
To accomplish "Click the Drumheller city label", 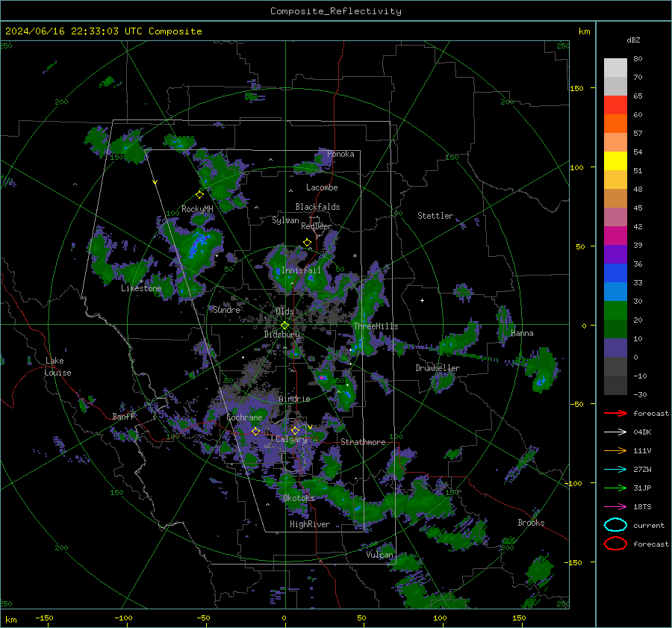I will pos(438,368).
